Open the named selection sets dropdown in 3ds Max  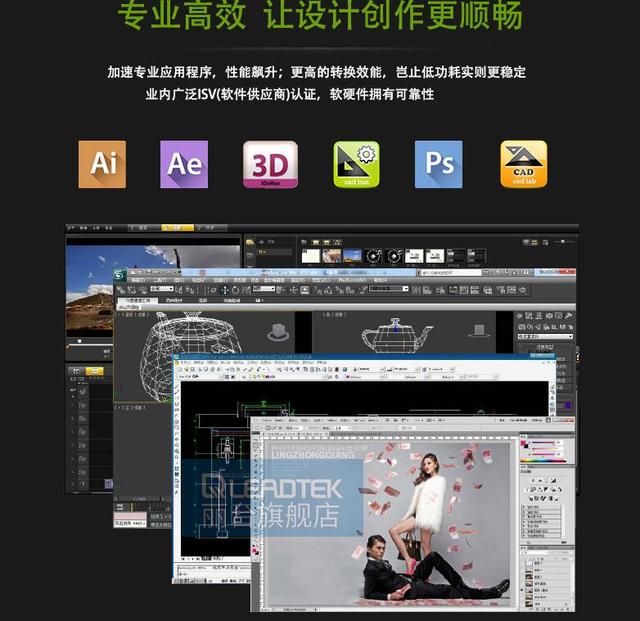coord(388,289)
